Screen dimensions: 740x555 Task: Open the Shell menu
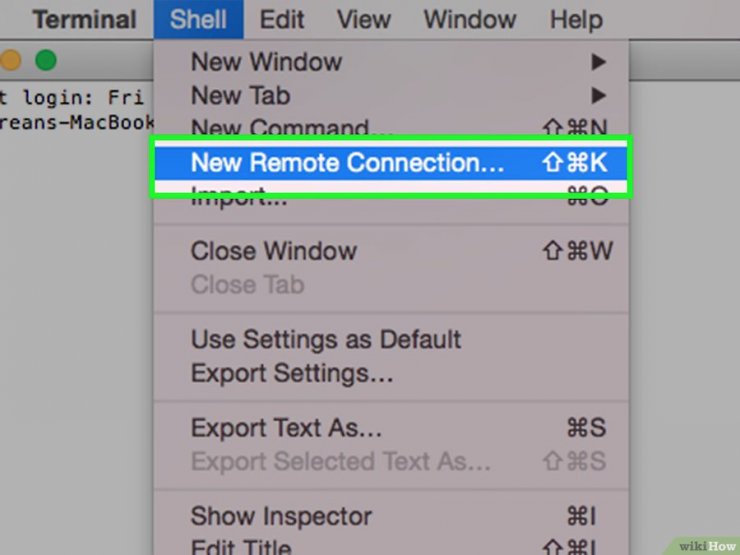198,19
